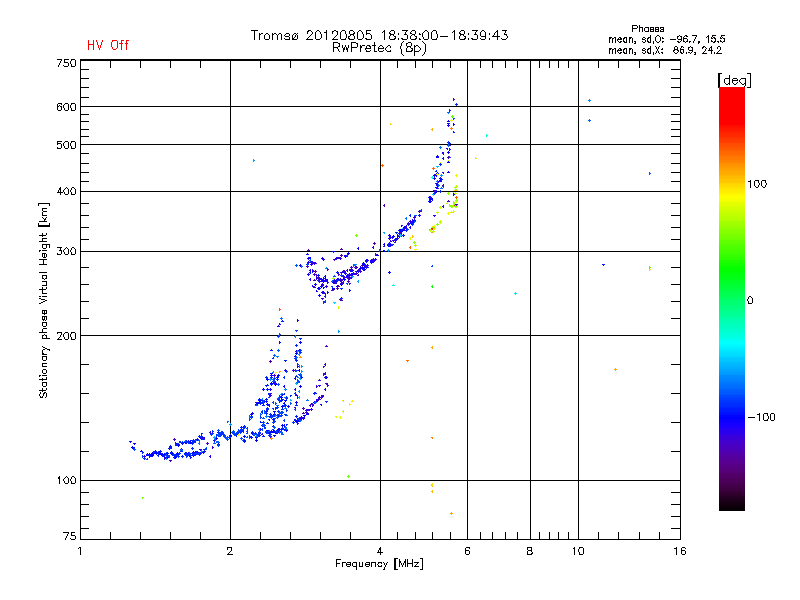Click the y-axis tick label '75'
Image resolution: width=800 pixels, height=600 pixels.
(x=70, y=536)
